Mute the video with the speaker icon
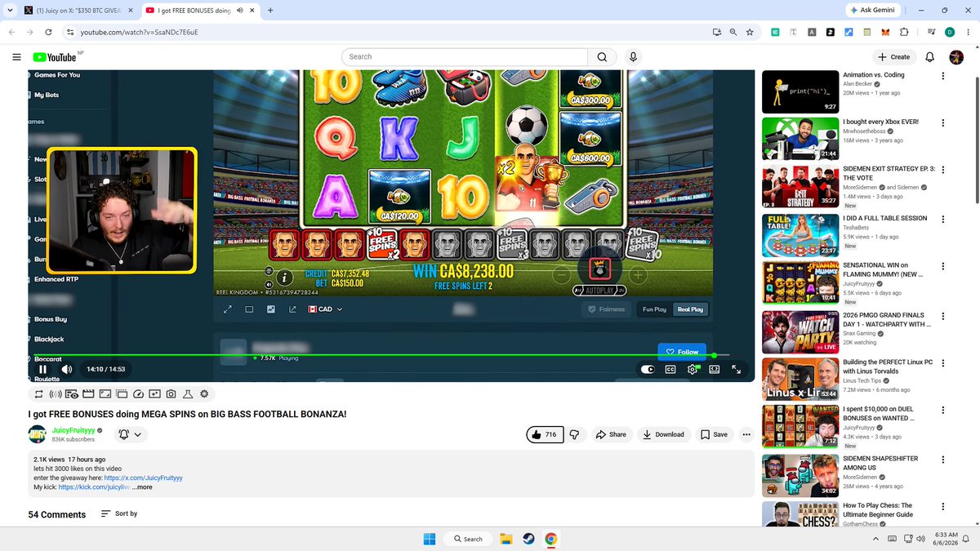The image size is (980, 551). point(66,369)
